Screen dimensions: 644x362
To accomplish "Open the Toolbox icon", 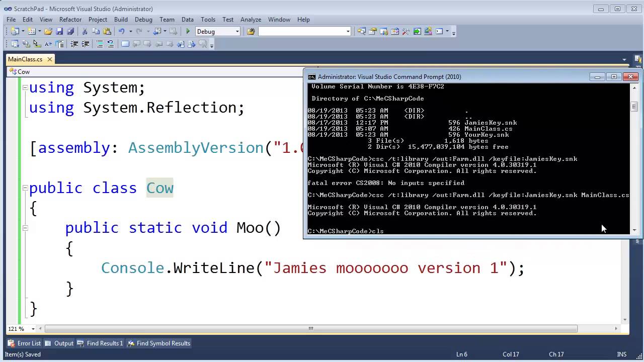I will 406,31.
